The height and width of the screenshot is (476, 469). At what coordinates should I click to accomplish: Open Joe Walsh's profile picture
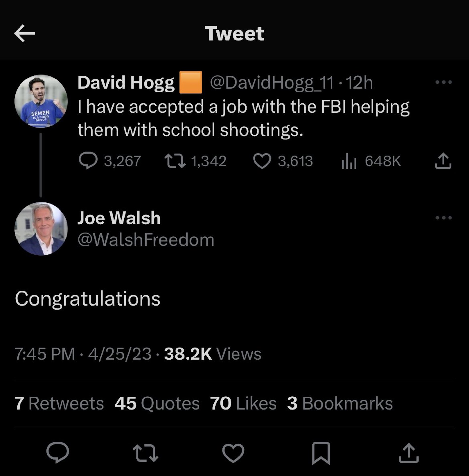tap(41, 229)
